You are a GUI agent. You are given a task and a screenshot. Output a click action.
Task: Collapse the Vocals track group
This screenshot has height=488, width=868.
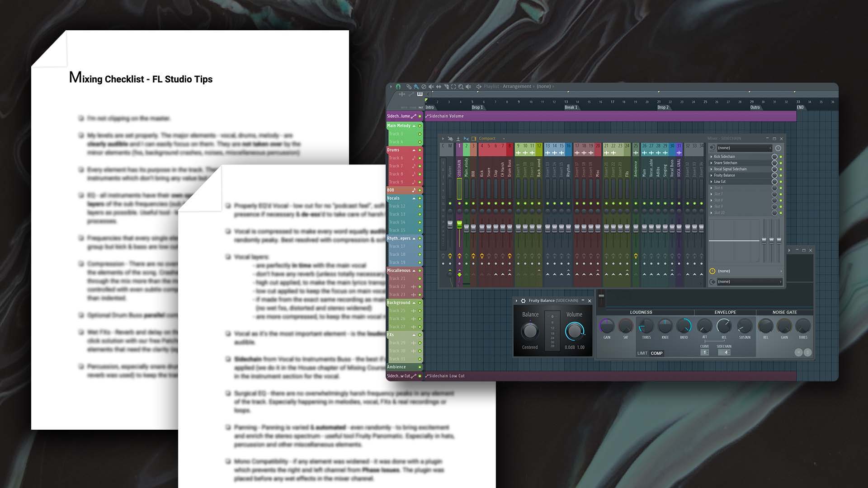click(x=414, y=198)
